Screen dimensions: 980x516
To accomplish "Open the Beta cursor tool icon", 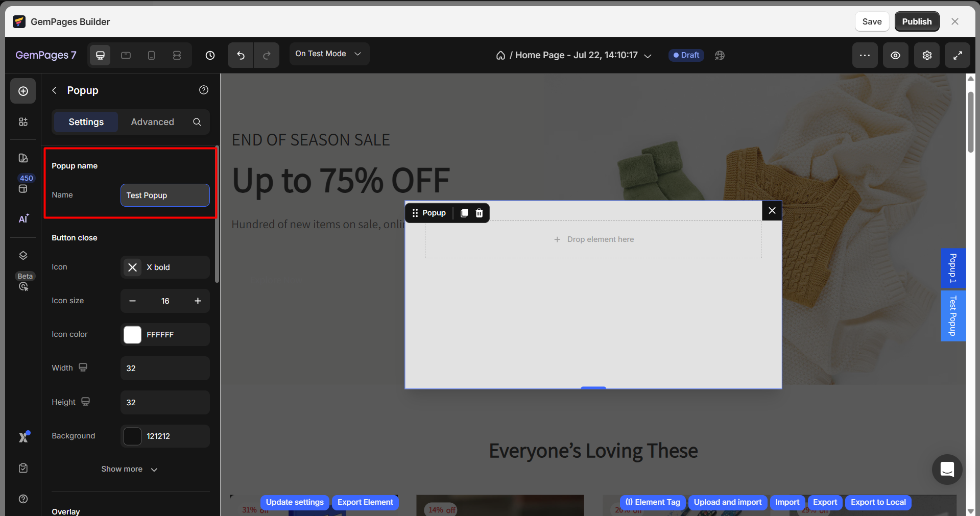I will pyautogui.click(x=23, y=286).
